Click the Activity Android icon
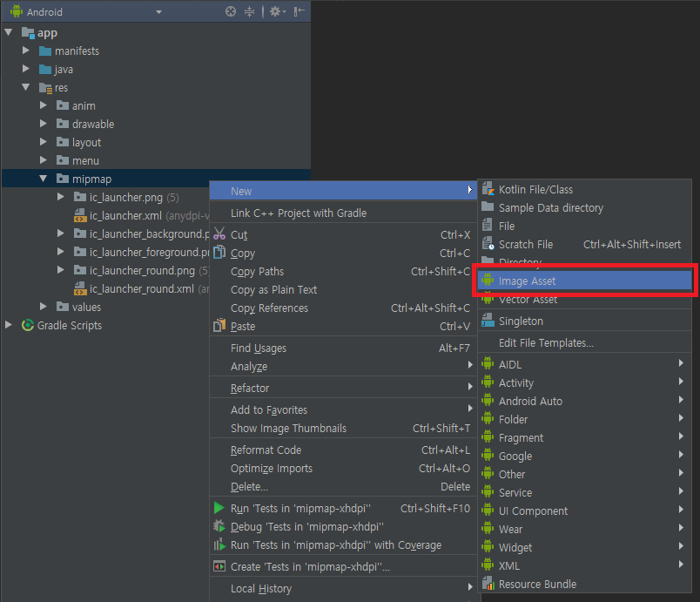Viewport: 700px width, 602px height. point(488,382)
